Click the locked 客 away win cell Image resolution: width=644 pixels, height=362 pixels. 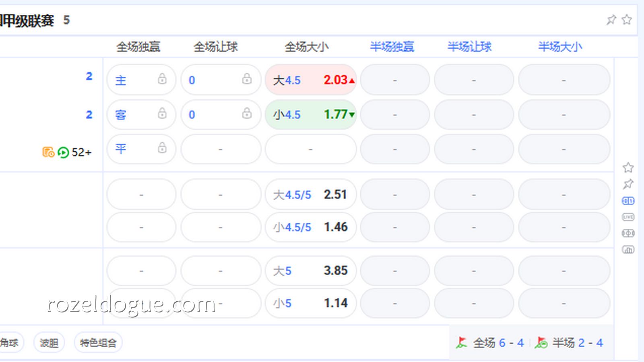(141, 115)
